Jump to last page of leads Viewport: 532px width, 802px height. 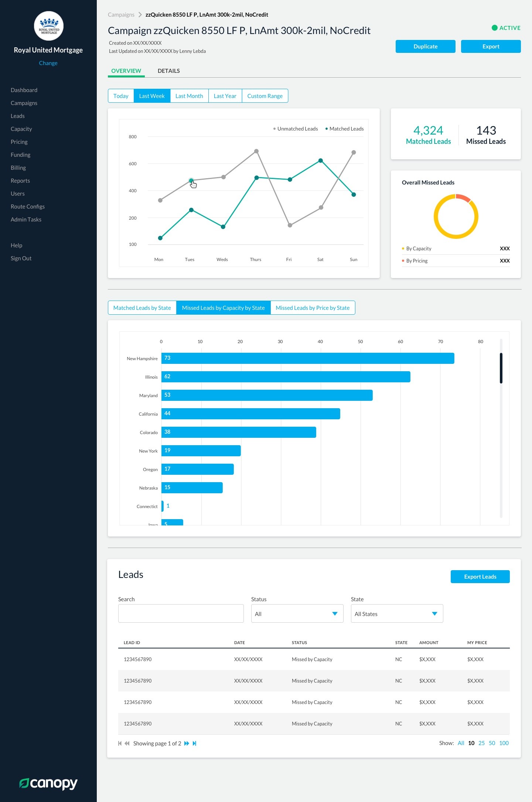pos(195,743)
